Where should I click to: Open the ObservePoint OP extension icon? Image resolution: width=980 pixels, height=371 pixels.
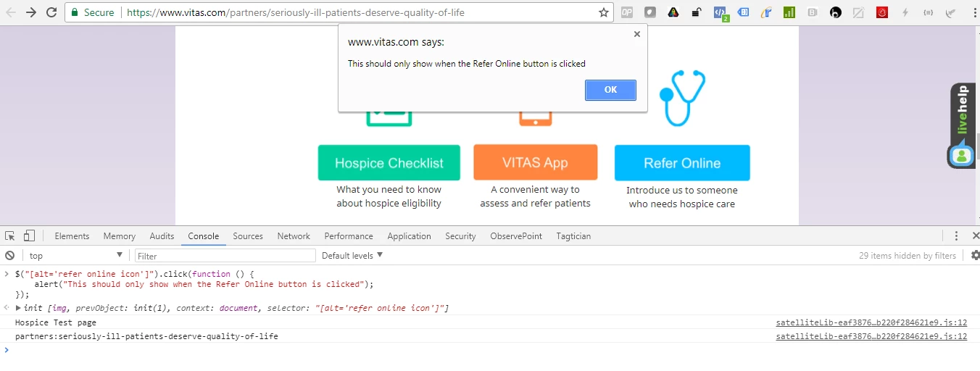click(627, 12)
